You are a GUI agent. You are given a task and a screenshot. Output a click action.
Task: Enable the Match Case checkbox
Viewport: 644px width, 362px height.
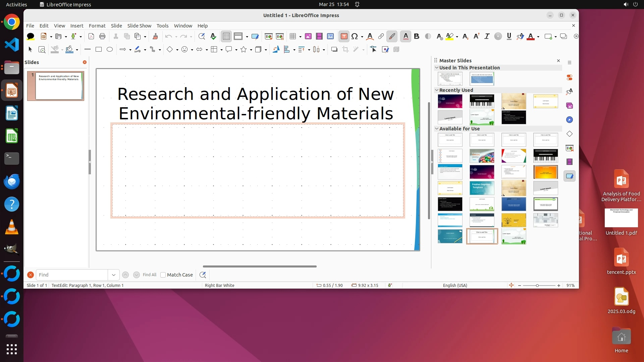coord(163,275)
